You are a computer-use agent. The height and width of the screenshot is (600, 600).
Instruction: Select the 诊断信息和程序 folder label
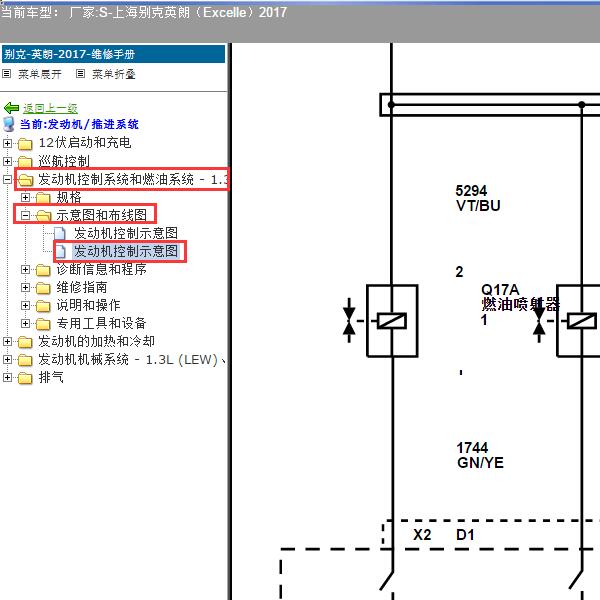101,269
